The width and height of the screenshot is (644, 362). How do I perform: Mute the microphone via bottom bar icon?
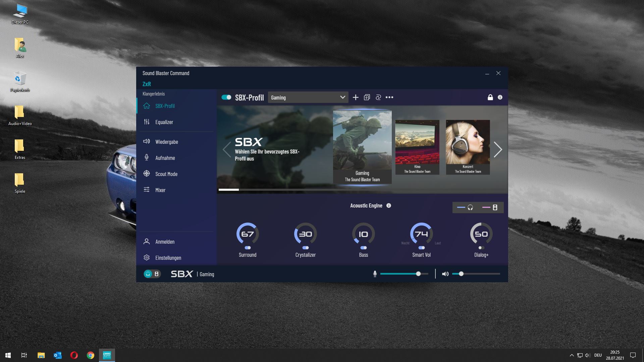375,274
